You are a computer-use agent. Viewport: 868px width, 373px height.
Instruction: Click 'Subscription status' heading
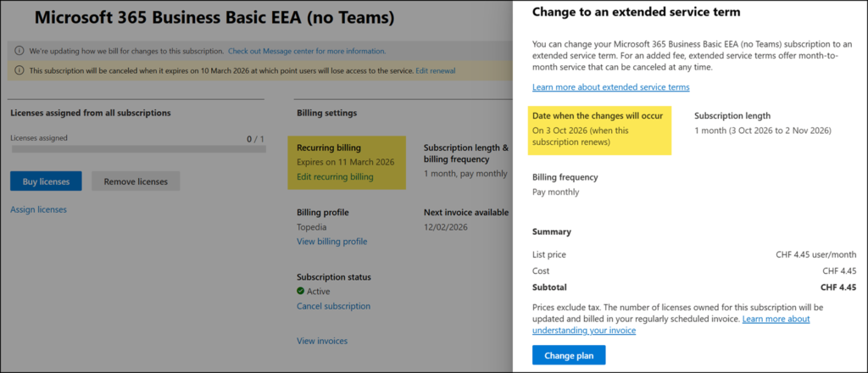(334, 276)
